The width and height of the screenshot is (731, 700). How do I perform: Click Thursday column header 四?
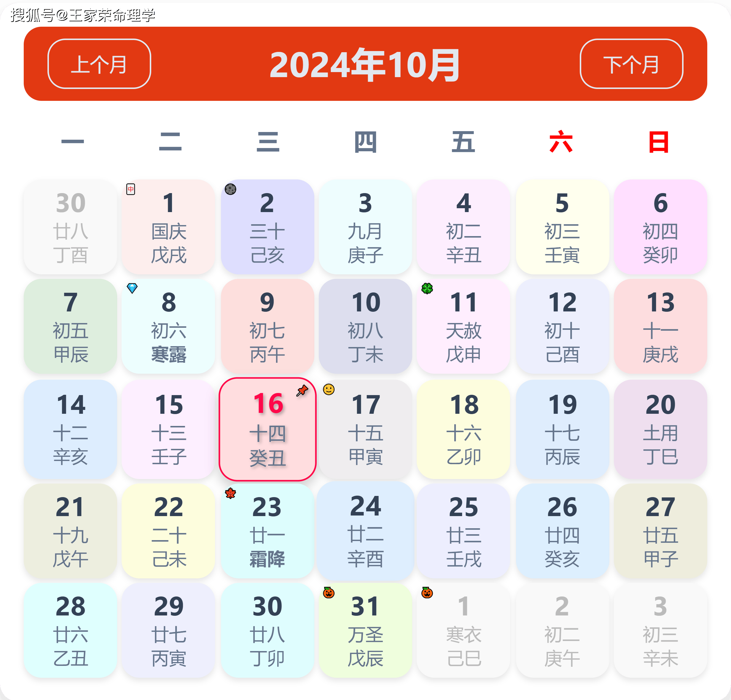pos(365,142)
